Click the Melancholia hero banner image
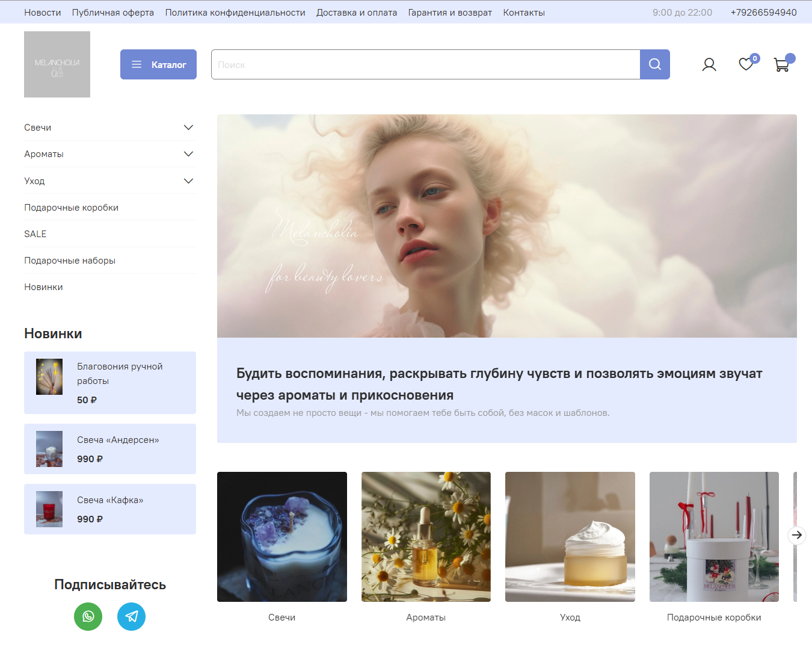812x650 pixels. pos(507,226)
